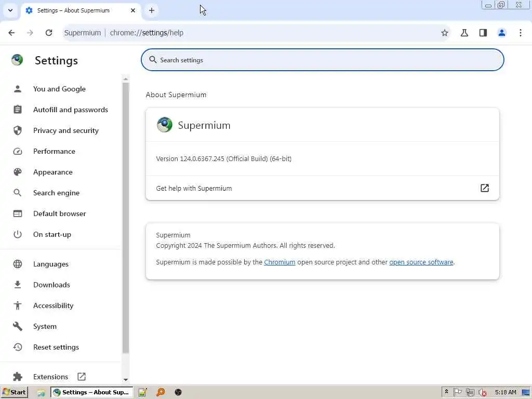Close the Settings – About Supermium tab

pyautogui.click(x=133, y=10)
